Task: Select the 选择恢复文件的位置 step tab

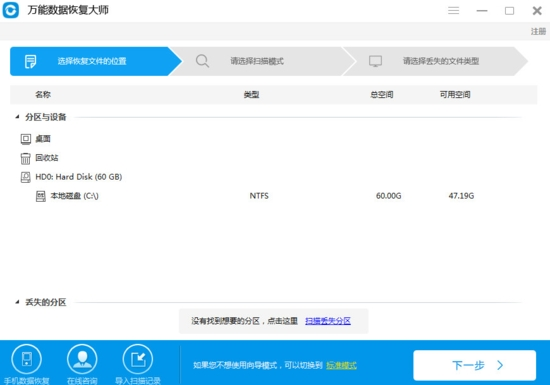Action: point(95,61)
